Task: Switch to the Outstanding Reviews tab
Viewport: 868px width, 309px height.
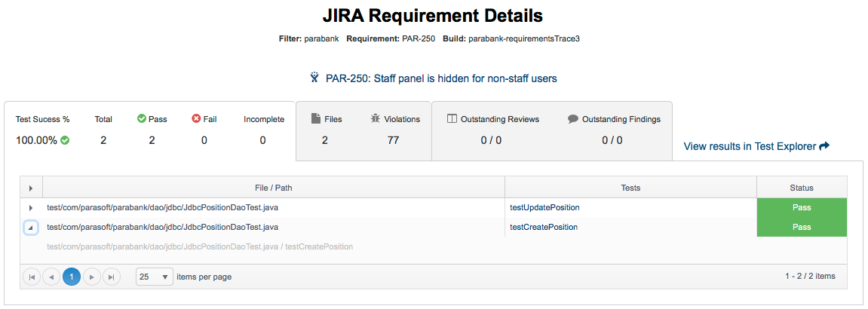Action: coord(552,131)
